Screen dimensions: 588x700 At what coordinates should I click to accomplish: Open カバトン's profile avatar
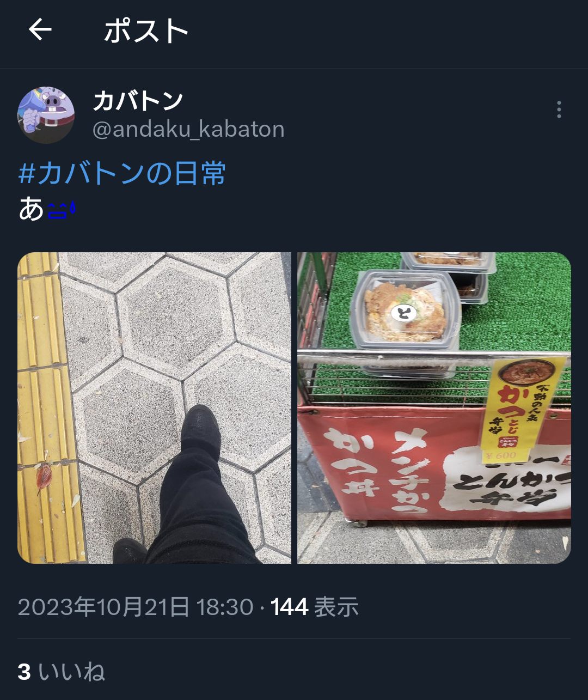(x=46, y=115)
